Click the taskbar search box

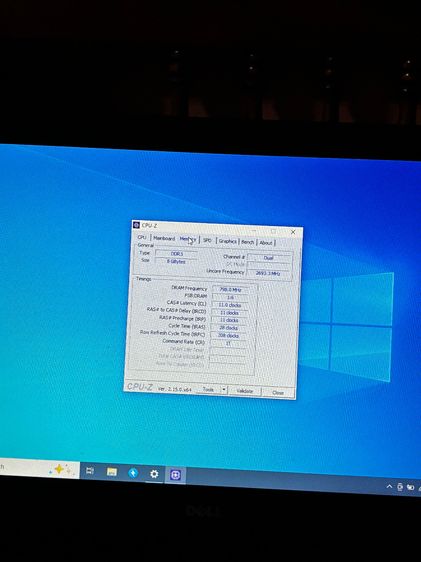(x=39, y=468)
